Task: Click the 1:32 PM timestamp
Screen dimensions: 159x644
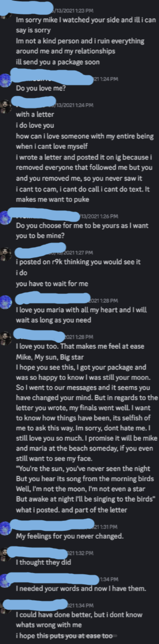Action: coord(80,553)
